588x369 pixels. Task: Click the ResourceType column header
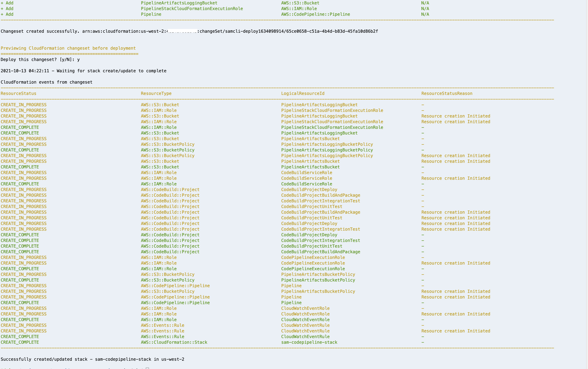[x=156, y=93]
